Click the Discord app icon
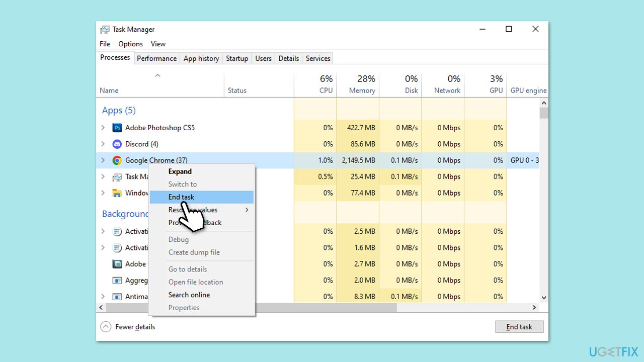This screenshot has width=644, height=362. coord(117,144)
